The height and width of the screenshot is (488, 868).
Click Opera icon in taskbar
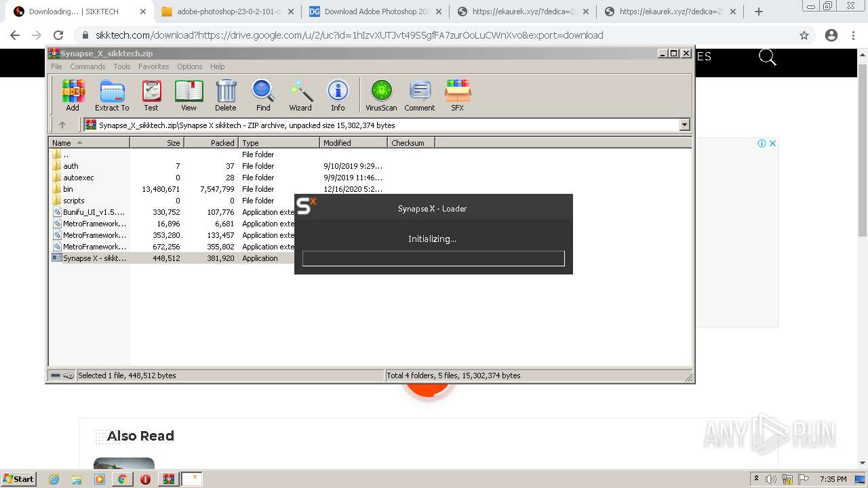point(145,479)
